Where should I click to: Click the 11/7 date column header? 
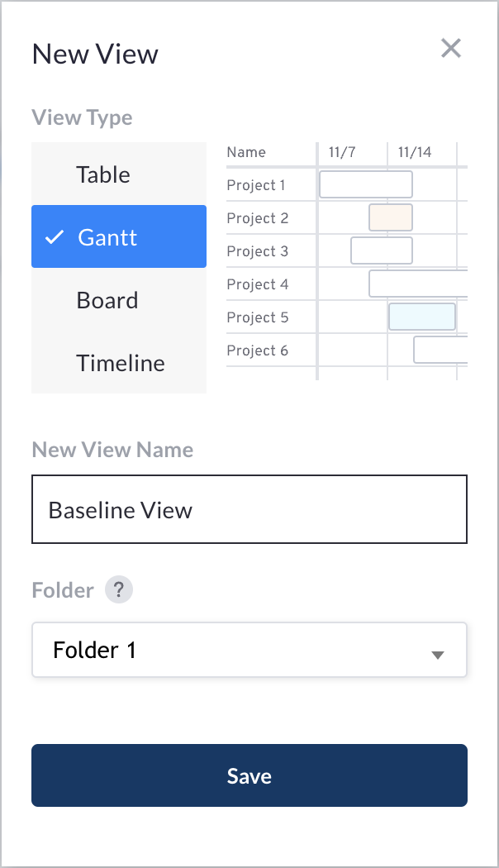click(x=342, y=152)
